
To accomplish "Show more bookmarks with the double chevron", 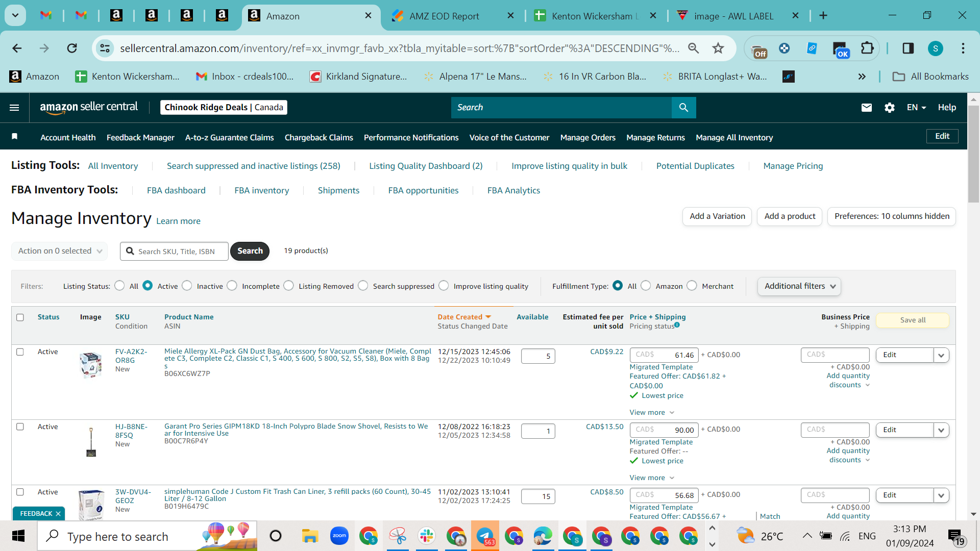I will tap(862, 77).
